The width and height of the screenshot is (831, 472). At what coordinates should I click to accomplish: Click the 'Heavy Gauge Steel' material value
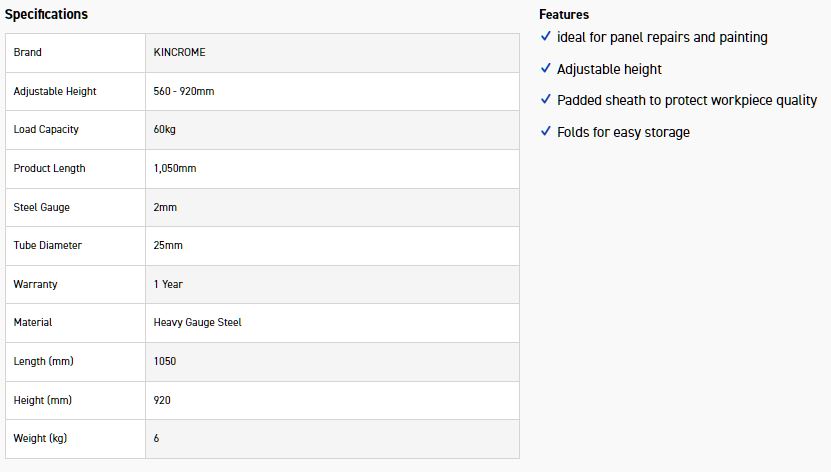197,322
